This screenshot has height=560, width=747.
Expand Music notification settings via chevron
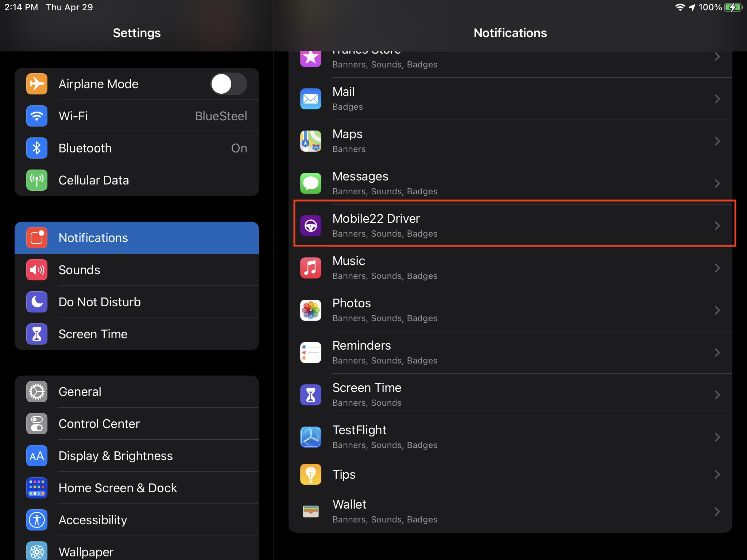717,268
